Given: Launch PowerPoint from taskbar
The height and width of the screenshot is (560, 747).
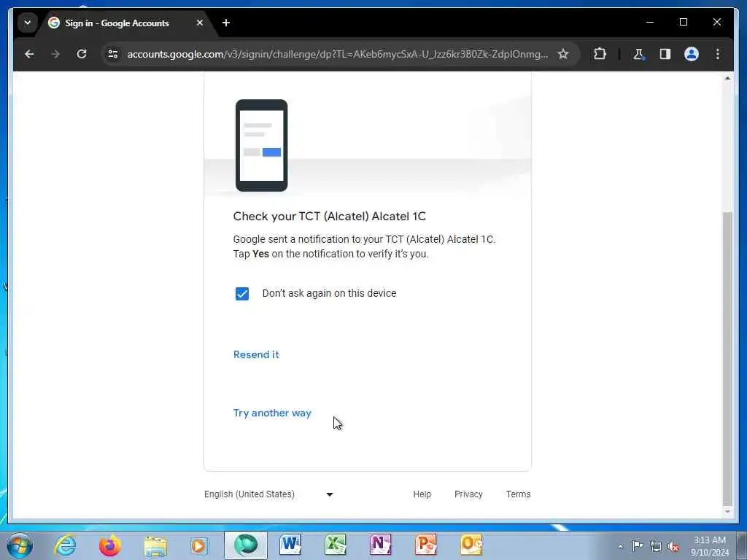Looking at the screenshot, I should coord(426,545).
